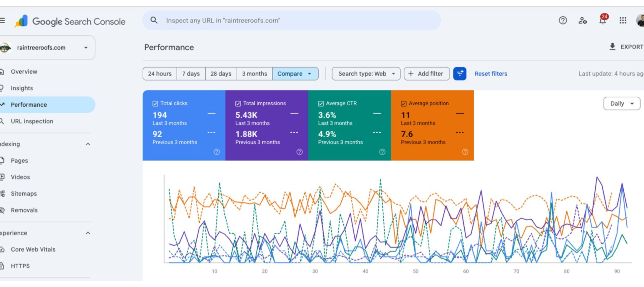Viewport: 644px width, 287px height.
Task: Select the 28 days range tab
Action: point(221,74)
